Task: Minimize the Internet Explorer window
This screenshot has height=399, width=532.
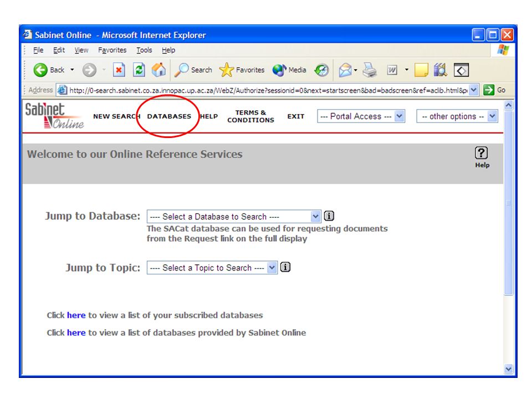Action: coord(478,34)
